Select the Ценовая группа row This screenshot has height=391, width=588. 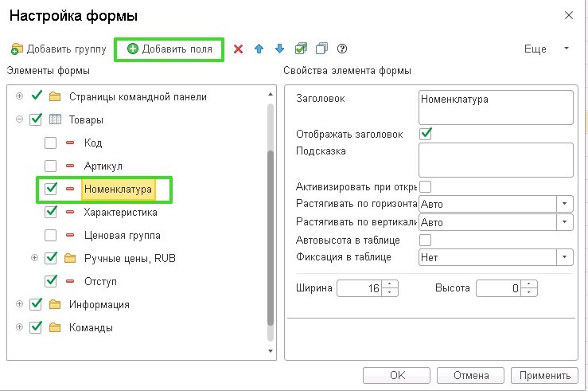123,235
